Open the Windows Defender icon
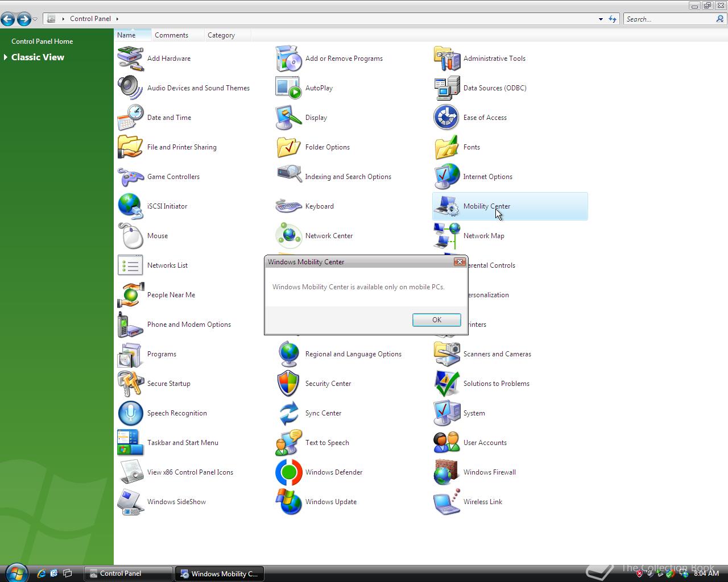Image resolution: width=728 pixels, height=582 pixels. coord(288,472)
